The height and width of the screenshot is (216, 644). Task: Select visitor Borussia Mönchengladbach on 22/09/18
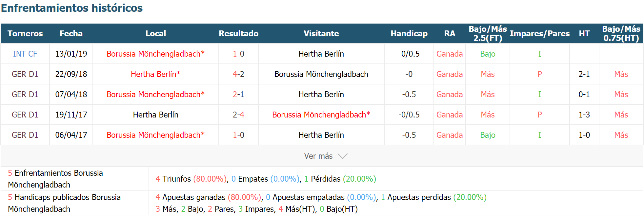click(321, 74)
